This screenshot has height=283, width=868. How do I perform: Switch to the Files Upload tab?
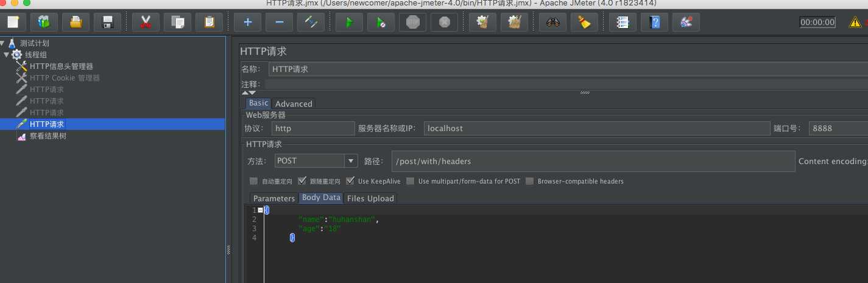click(370, 198)
